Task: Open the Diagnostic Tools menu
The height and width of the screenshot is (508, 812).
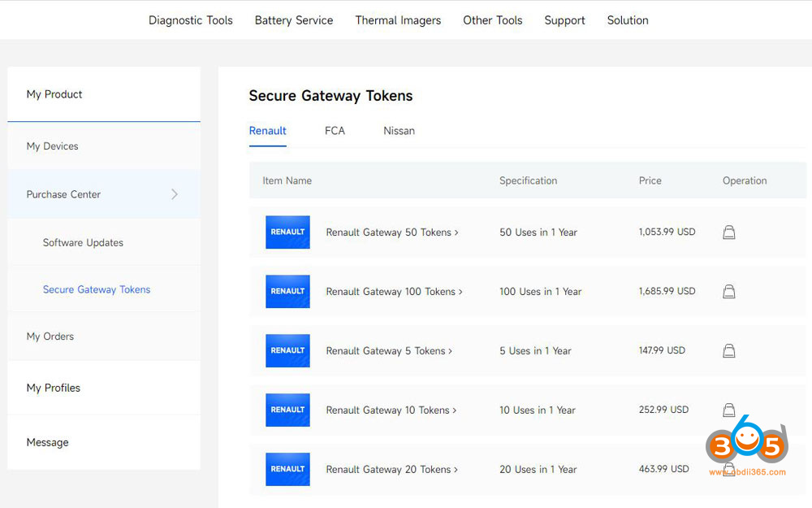Action: tap(191, 20)
